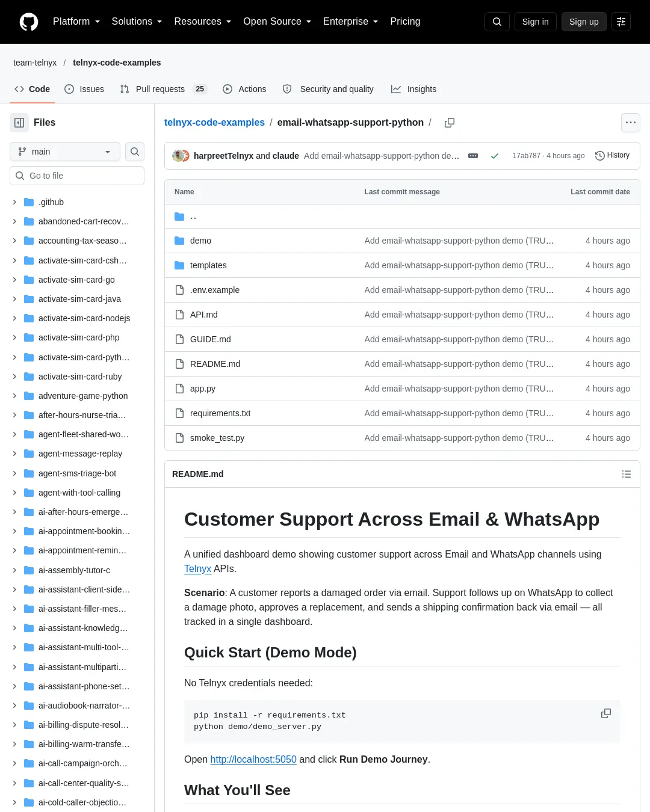Expand commit message ellipsis icon
Viewport: 650px width, 812px height.
coord(473,156)
